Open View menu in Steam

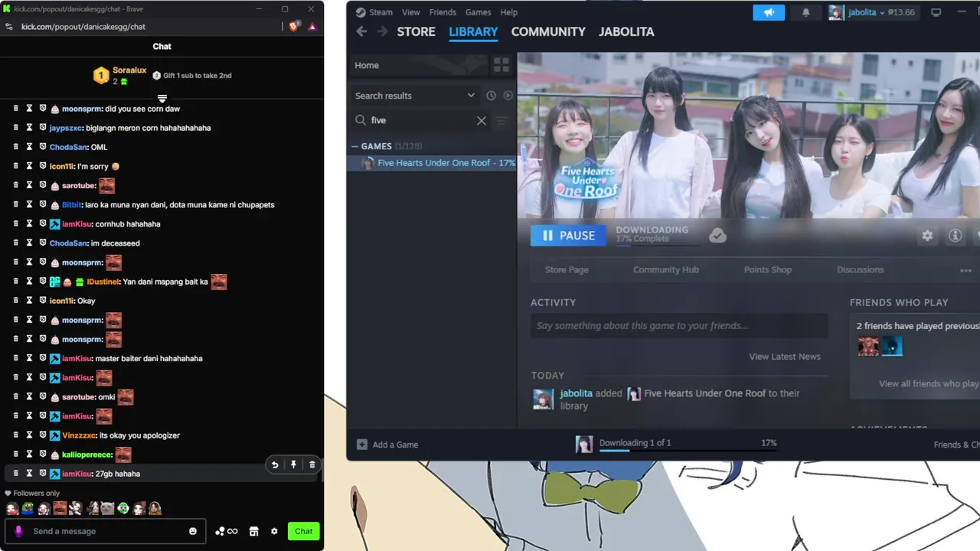pyautogui.click(x=411, y=12)
